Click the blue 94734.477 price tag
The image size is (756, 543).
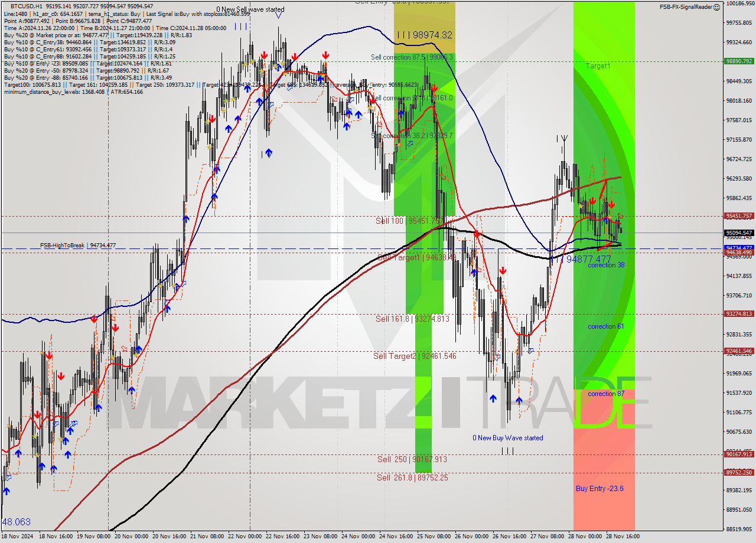click(x=739, y=247)
